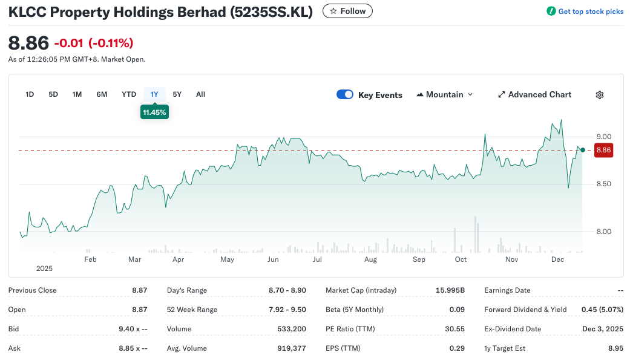Viewport: 630px width, 364px height.
Task: Select the 1D time range
Action: pos(30,94)
